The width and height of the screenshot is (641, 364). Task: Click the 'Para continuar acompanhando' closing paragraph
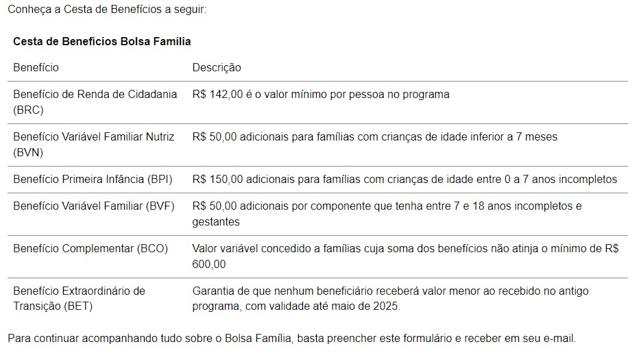[291, 339]
